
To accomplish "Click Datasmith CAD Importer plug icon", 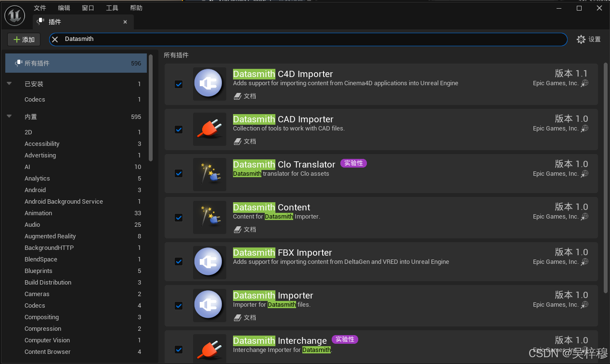I will (x=209, y=129).
